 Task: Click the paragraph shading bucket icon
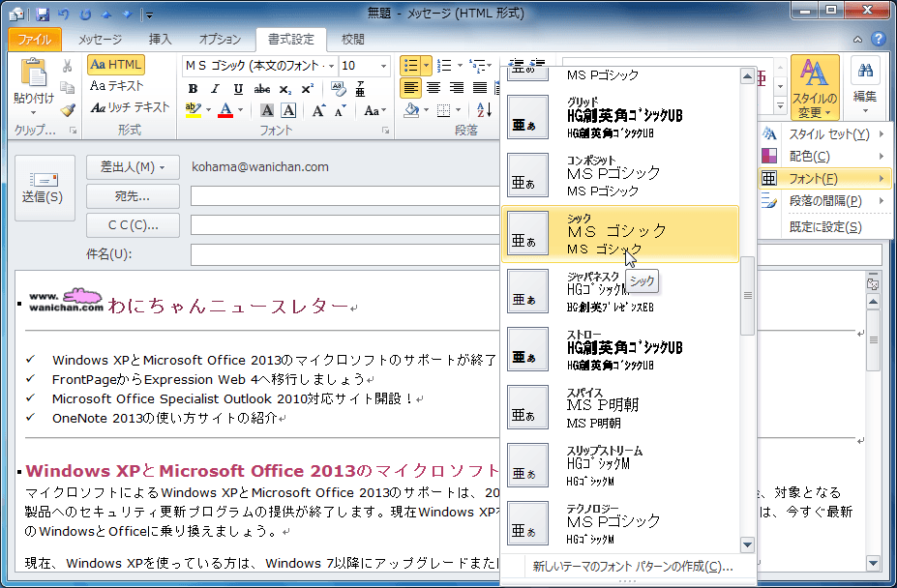point(411,110)
